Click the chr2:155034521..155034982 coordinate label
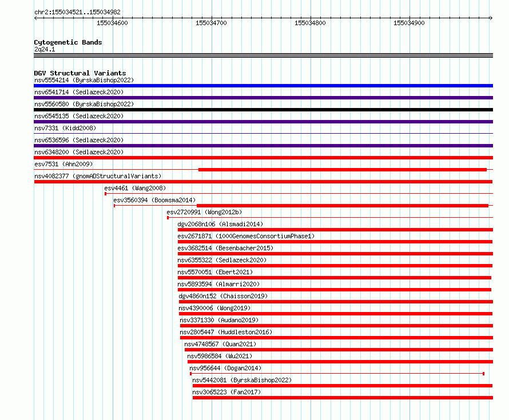Viewport: 509px width, 420px height. [77, 12]
